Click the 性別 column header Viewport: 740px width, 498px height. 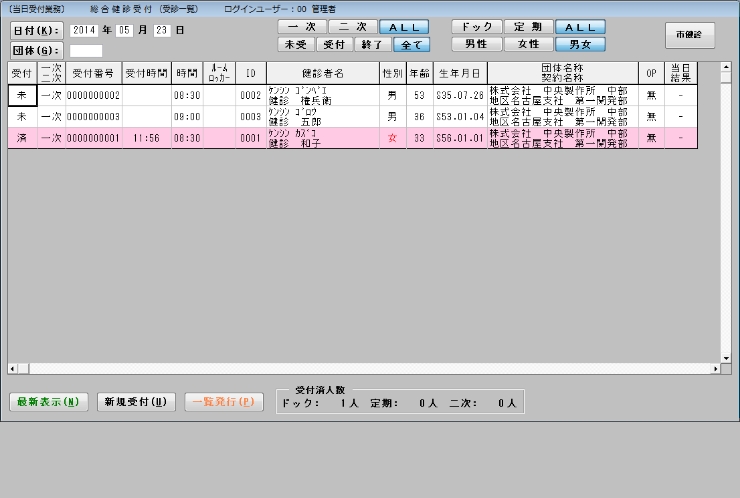[393, 73]
